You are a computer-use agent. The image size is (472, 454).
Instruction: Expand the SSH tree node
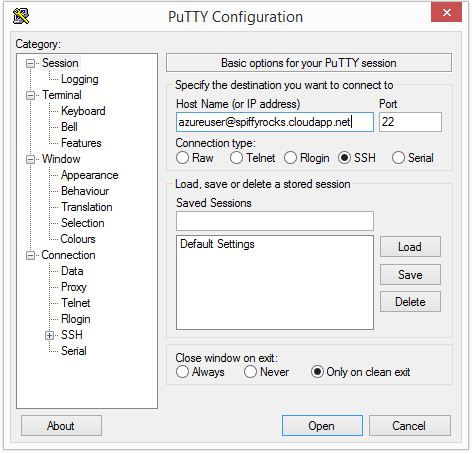click(x=49, y=335)
